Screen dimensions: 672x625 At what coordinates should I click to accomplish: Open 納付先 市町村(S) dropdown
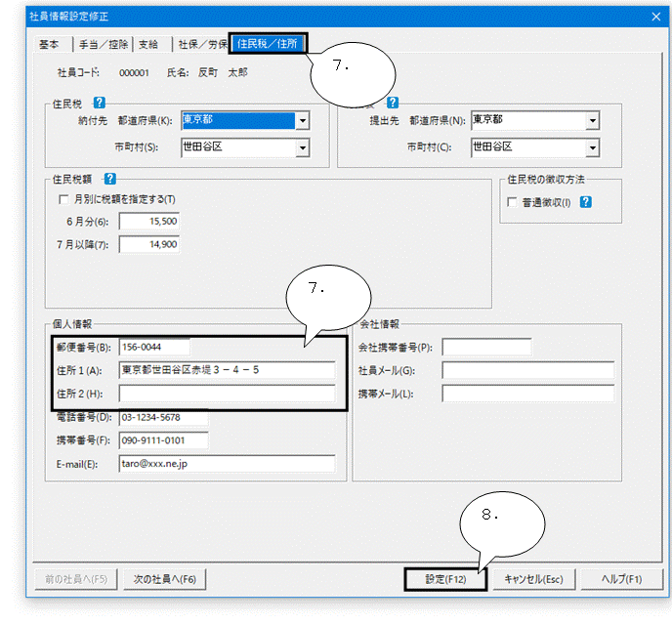coord(303,148)
